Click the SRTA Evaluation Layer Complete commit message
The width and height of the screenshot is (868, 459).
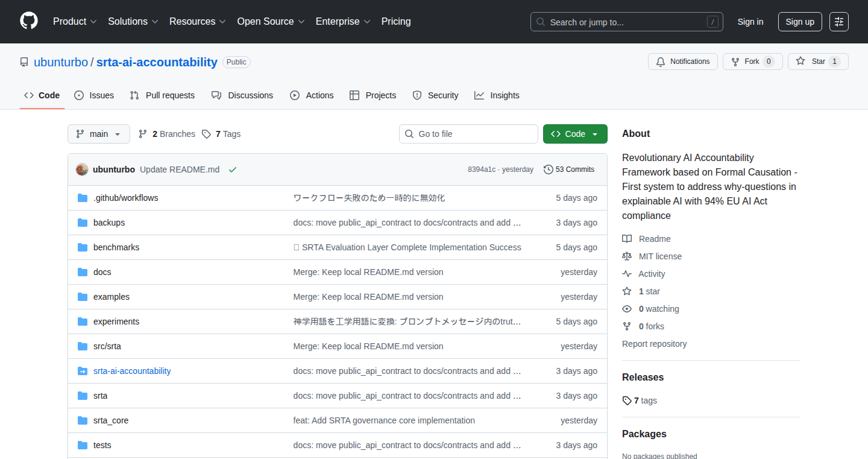pyautogui.click(x=407, y=247)
